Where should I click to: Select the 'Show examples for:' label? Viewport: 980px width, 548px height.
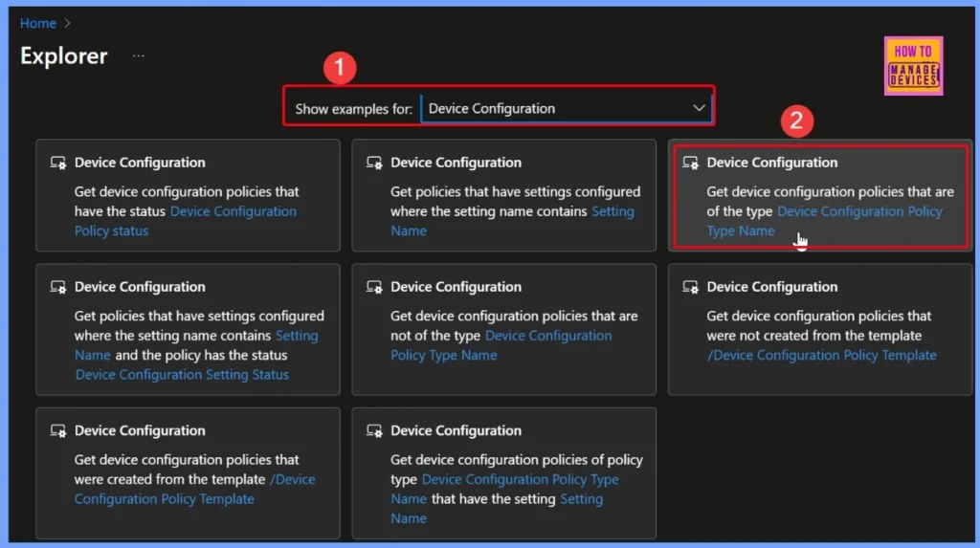(354, 109)
